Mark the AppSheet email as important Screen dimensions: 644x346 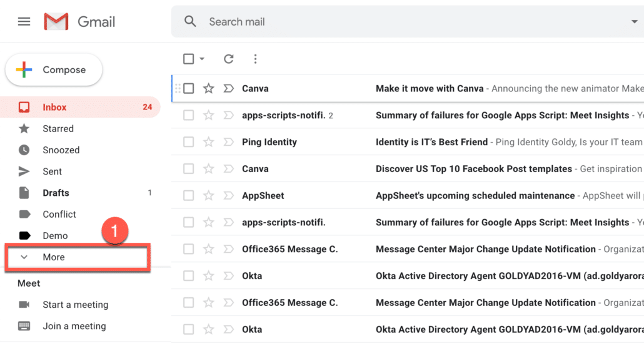[x=228, y=195]
